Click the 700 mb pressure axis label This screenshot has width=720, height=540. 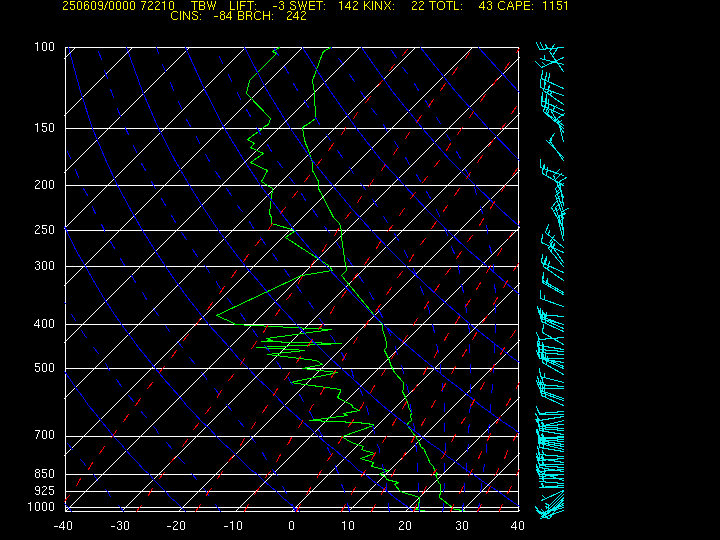pyautogui.click(x=45, y=435)
